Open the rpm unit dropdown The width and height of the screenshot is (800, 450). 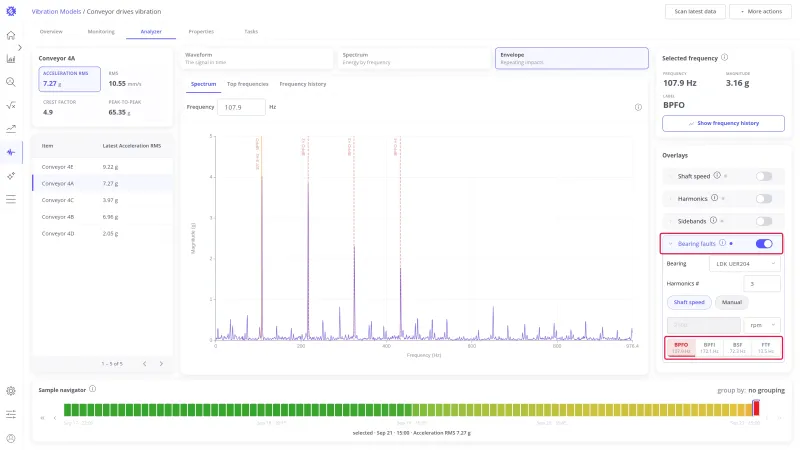(762, 325)
